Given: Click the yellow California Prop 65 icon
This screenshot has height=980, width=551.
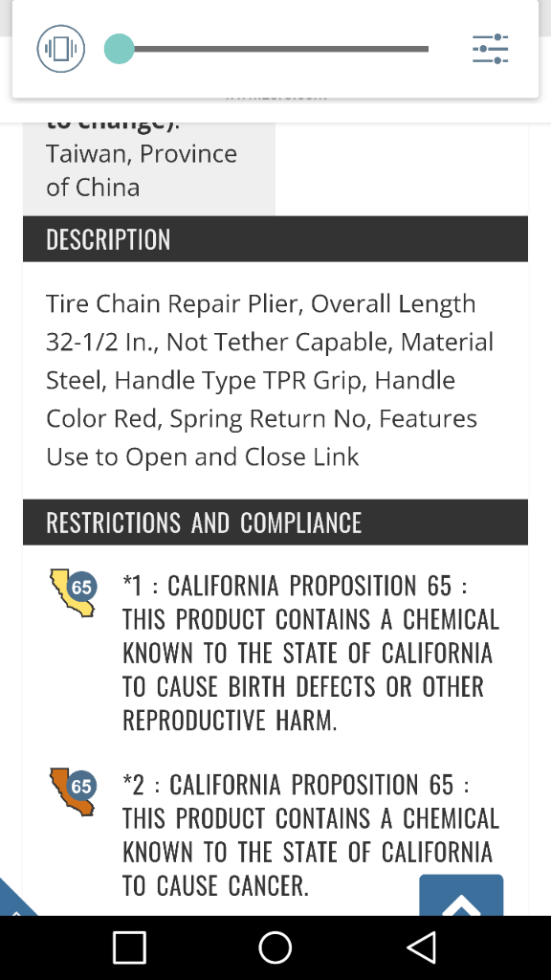Looking at the screenshot, I should [x=73, y=591].
